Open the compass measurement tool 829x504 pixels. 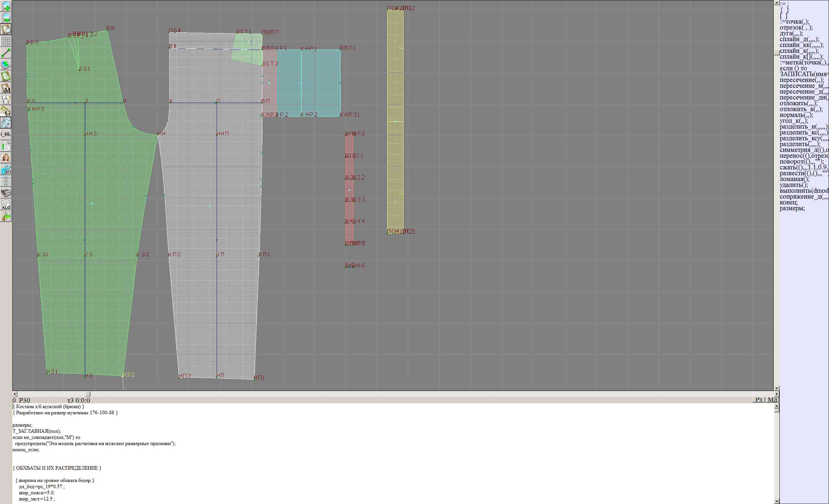[x=6, y=99]
